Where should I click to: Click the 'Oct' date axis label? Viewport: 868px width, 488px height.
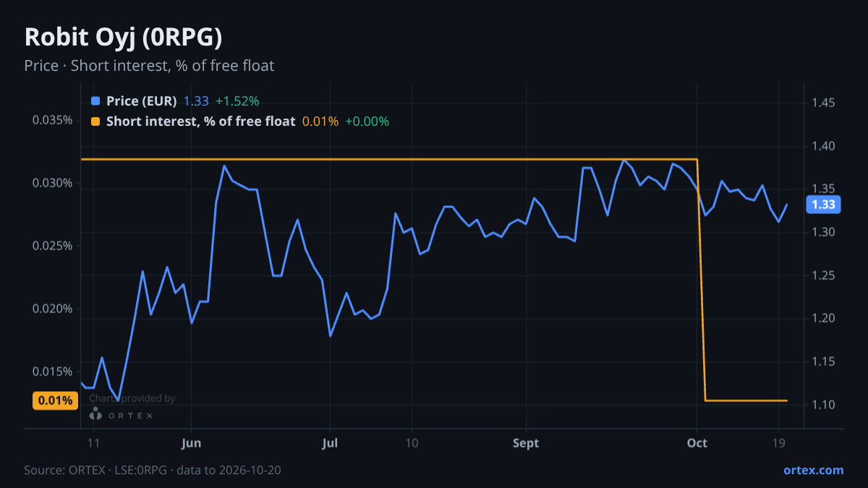coord(697,443)
